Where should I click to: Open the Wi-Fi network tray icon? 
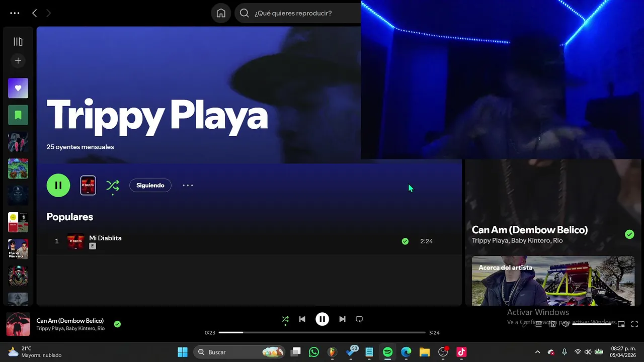click(578, 352)
